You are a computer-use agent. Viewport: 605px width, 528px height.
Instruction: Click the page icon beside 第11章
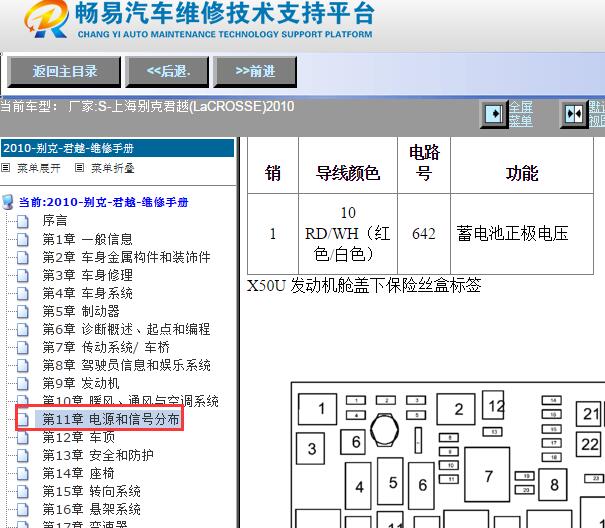[x=23, y=420]
